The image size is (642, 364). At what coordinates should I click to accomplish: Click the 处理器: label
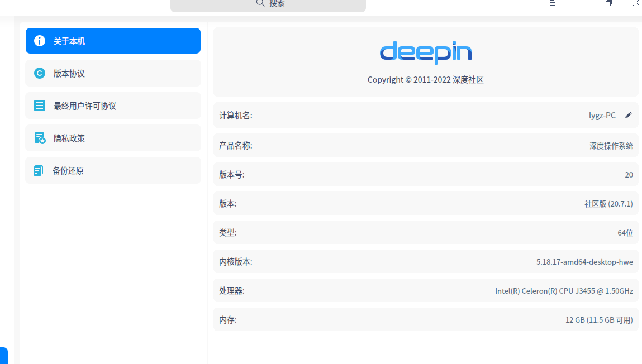click(x=232, y=291)
